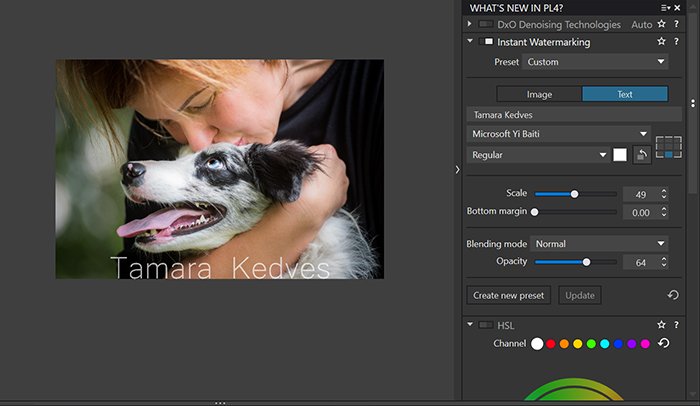
Task: Click the Create new preset button
Action: point(508,295)
